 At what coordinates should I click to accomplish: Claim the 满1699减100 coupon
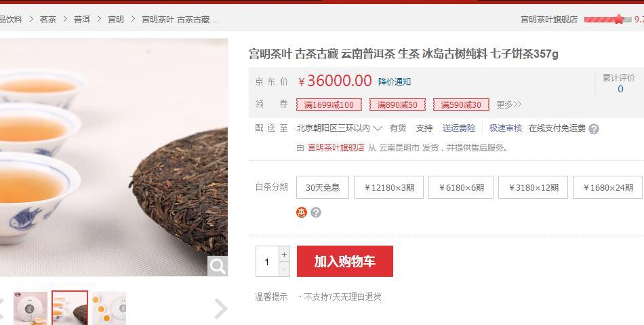coord(329,104)
